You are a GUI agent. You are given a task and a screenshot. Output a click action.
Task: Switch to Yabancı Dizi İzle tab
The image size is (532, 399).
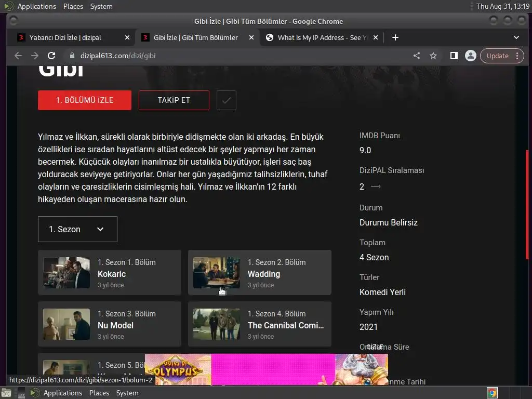(73, 37)
